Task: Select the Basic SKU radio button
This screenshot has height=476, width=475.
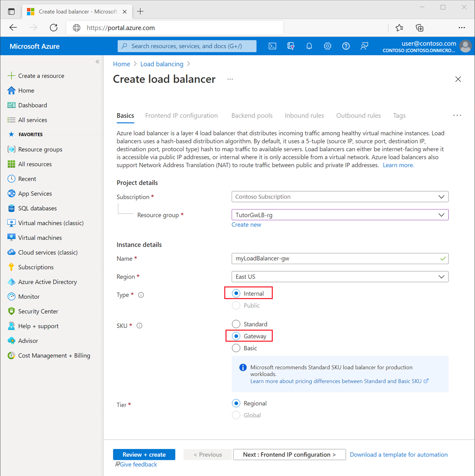Action: [x=236, y=348]
